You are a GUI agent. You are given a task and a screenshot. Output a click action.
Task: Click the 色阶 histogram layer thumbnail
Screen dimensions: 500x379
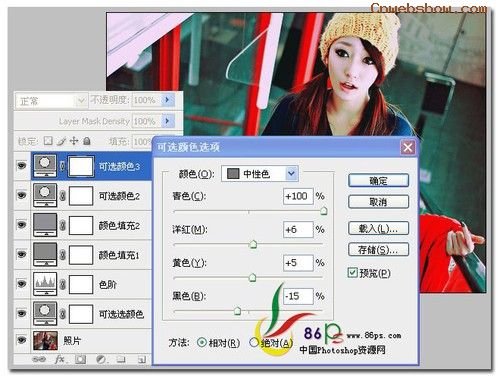coord(45,284)
